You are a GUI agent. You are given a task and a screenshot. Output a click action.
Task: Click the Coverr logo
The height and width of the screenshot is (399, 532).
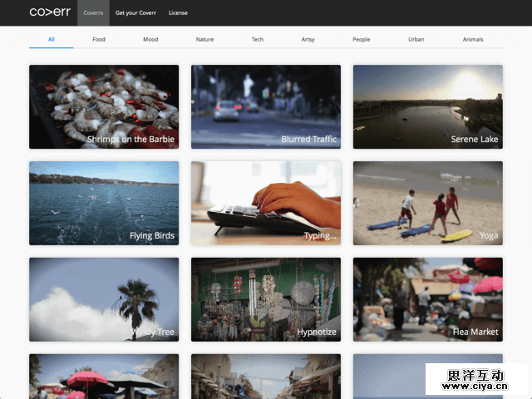click(x=50, y=12)
